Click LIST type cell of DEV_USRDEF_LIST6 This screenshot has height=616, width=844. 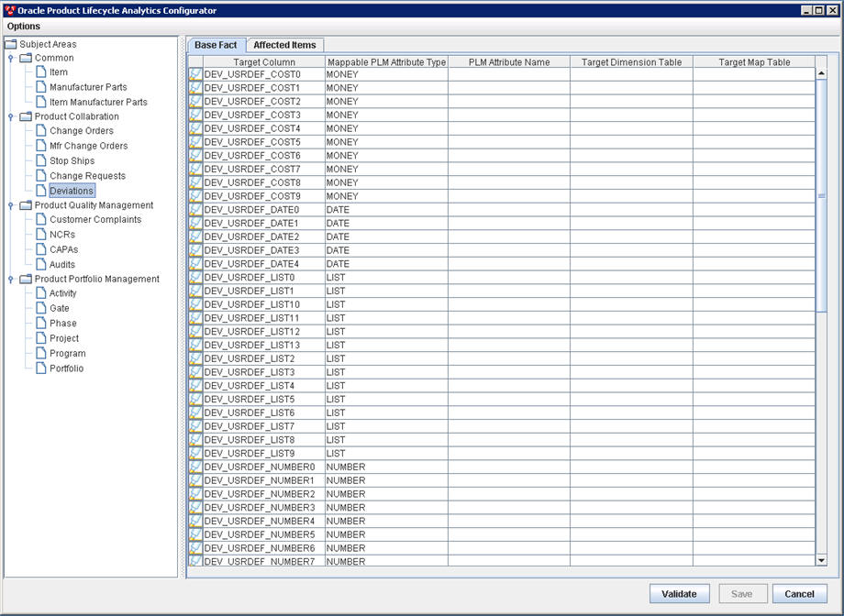click(x=386, y=412)
